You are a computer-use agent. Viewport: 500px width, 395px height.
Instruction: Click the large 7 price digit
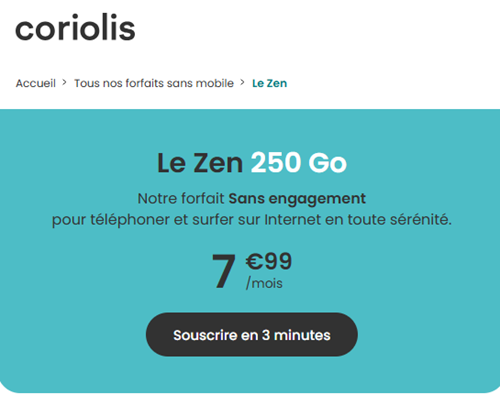pyautogui.click(x=224, y=270)
